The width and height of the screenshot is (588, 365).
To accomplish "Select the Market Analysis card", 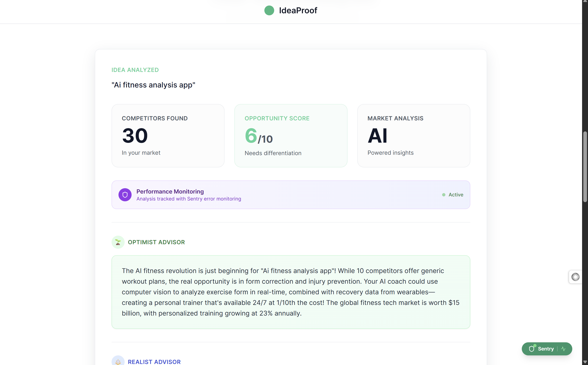I will (414, 136).
